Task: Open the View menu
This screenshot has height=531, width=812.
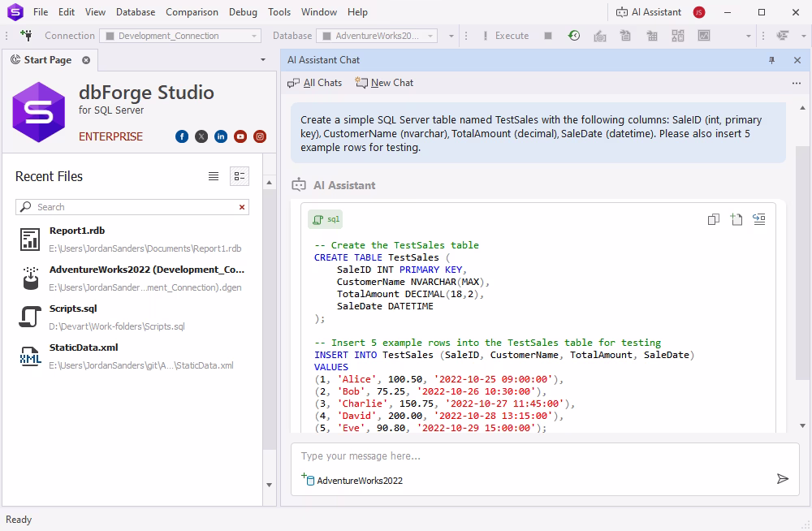Action: click(95, 12)
